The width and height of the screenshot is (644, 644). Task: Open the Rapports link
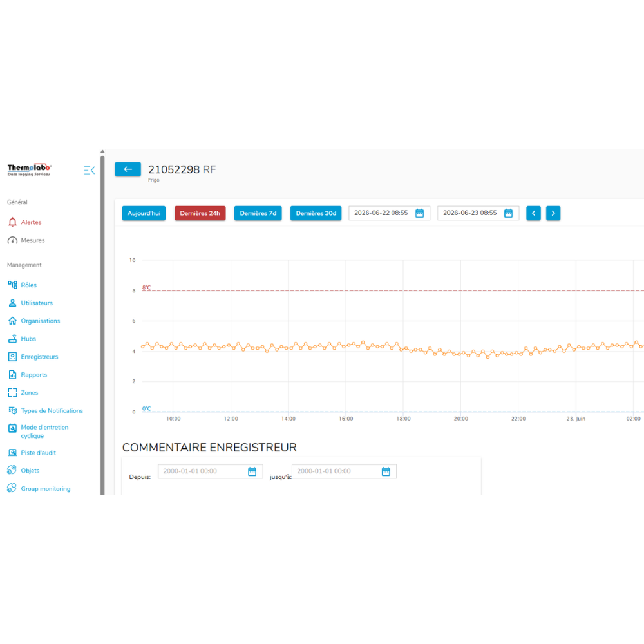[34, 375]
